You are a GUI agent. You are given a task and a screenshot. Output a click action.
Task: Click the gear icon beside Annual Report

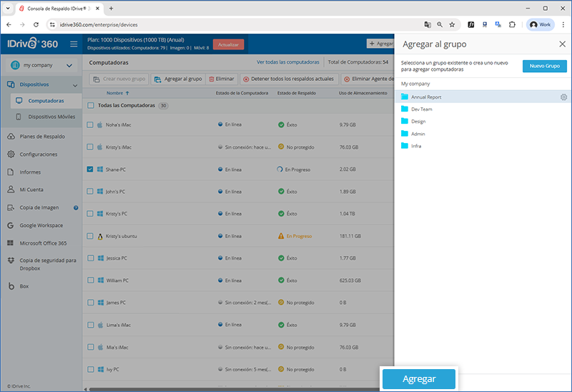pyautogui.click(x=563, y=97)
